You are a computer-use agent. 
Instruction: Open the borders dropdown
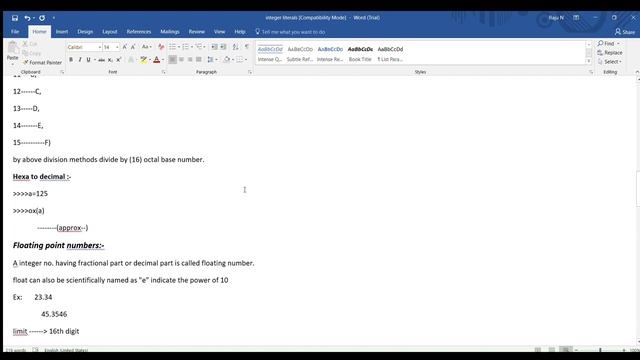coord(246,60)
